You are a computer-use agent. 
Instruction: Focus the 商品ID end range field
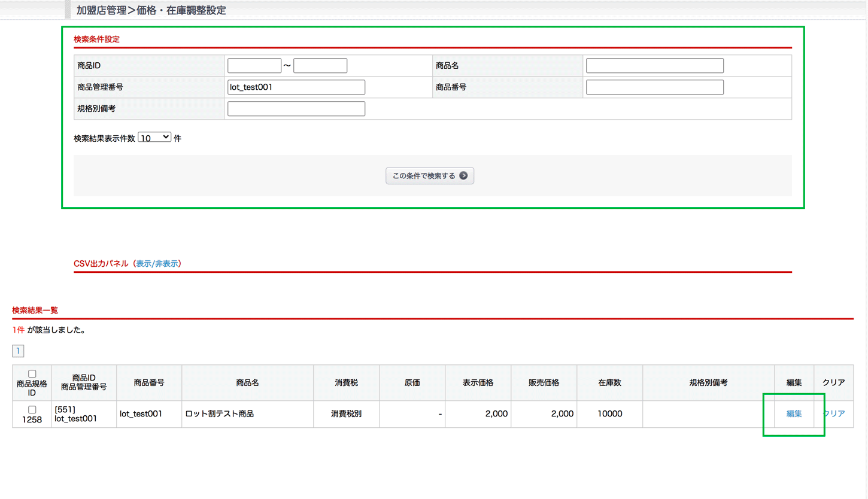pos(320,66)
